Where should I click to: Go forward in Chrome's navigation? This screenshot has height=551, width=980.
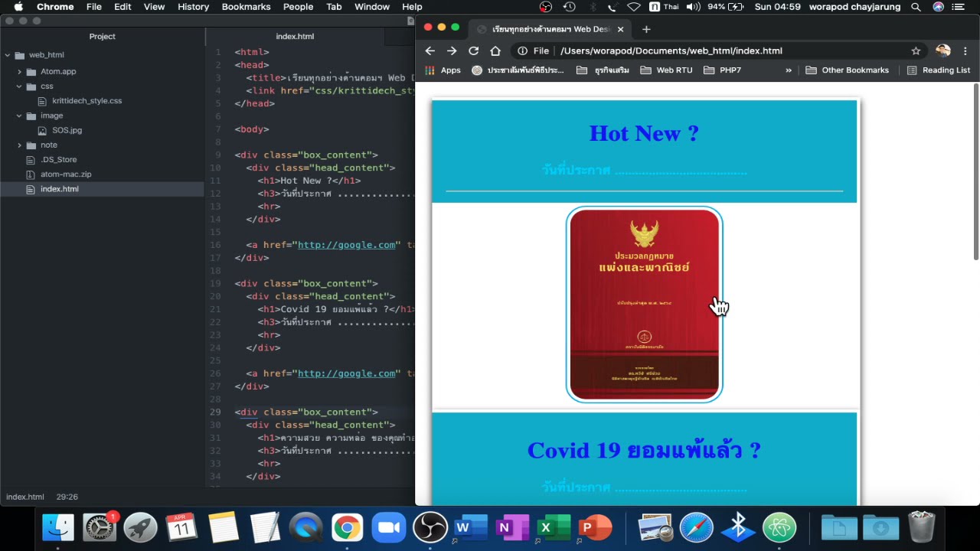(452, 51)
